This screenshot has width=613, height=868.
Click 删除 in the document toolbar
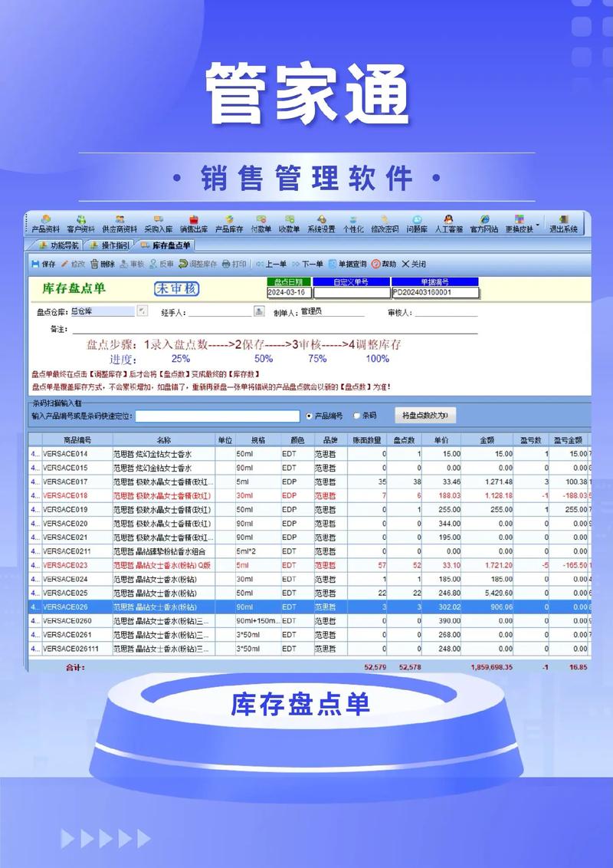(103, 264)
